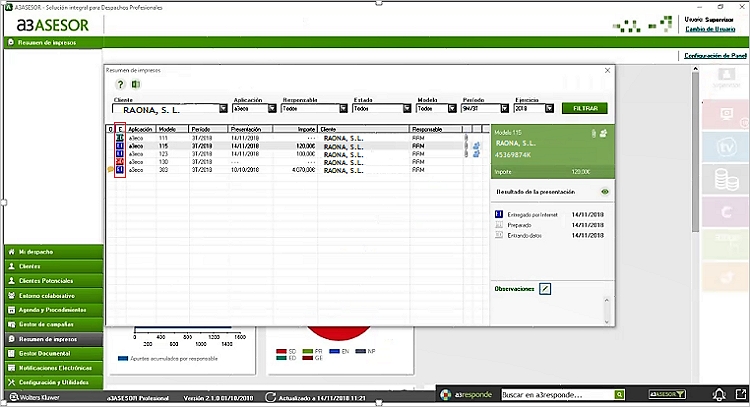
Task: Click status icon of Modelo 303 row
Action: click(x=120, y=169)
